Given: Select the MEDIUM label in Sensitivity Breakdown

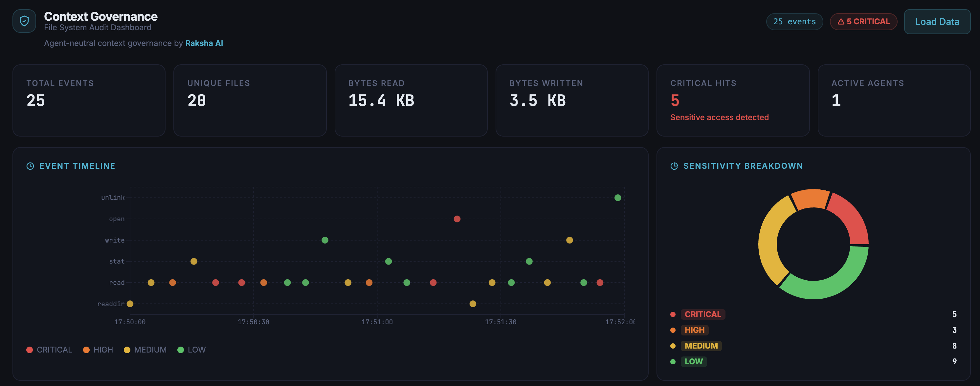Looking at the screenshot, I should pos(701,346).
